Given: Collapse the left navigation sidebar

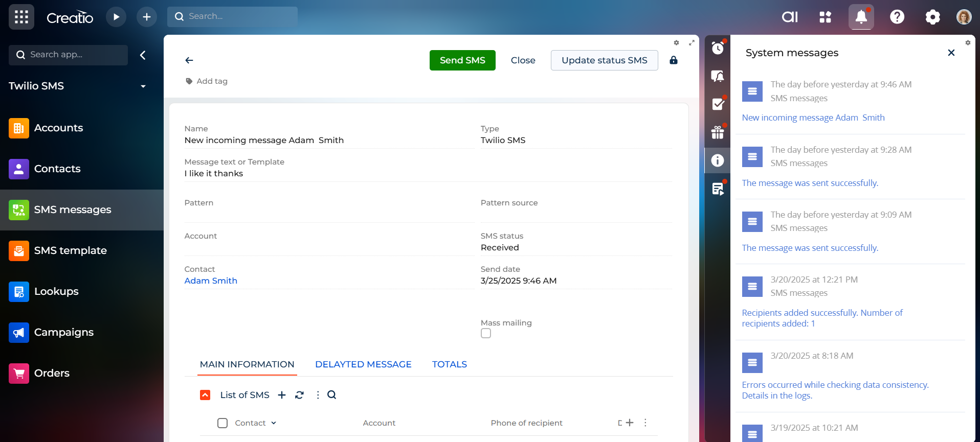Looking at the screenshot, I should coord(143,55).
